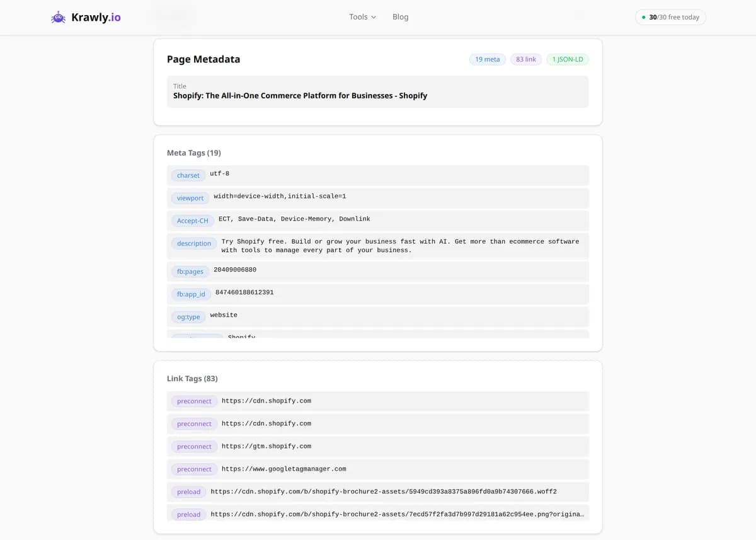The width and height of the screenshot is (756, 540).
Task: Open the Krawly.io home link
Action: click(86, 17)
